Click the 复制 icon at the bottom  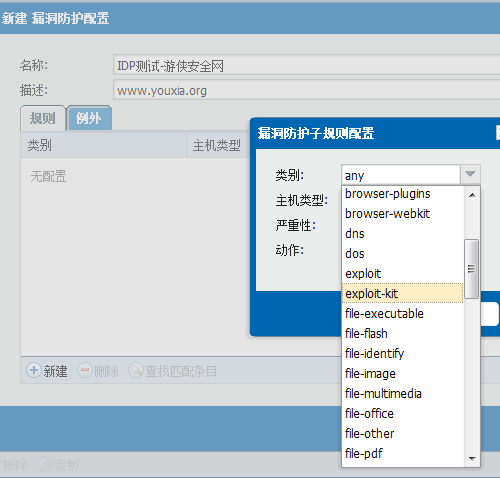coord(45,464)
